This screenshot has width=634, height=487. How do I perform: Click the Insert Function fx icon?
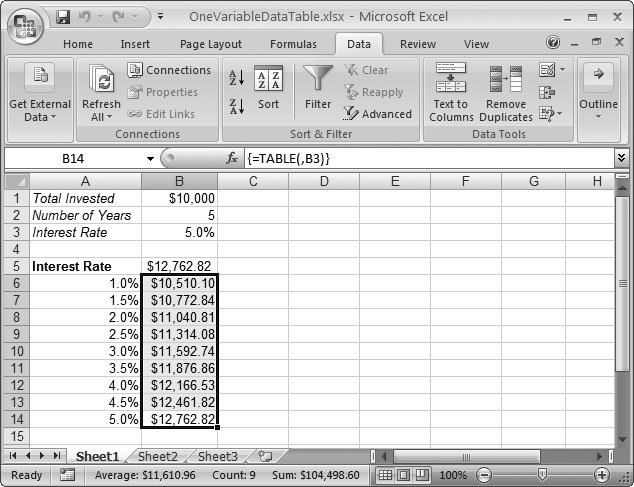(x=232, y=159)
